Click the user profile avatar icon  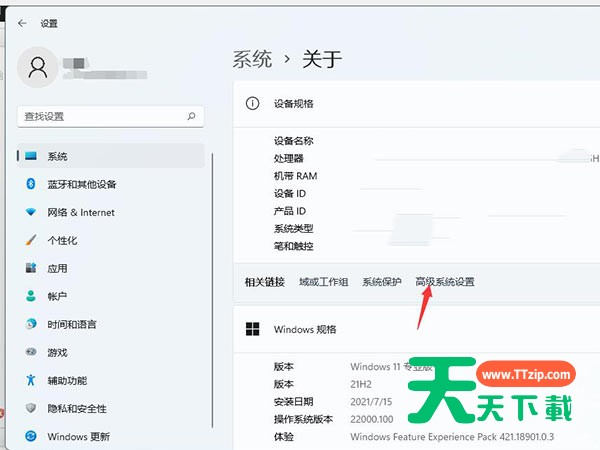pos(38,67)
